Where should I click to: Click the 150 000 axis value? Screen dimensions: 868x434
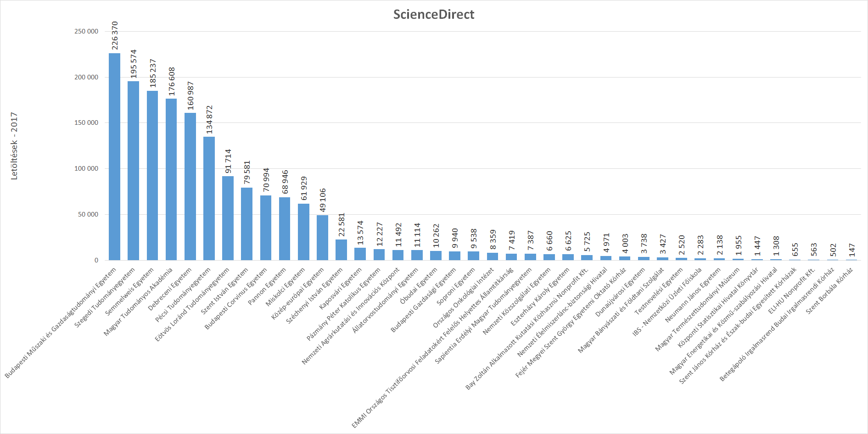[86, 122]
